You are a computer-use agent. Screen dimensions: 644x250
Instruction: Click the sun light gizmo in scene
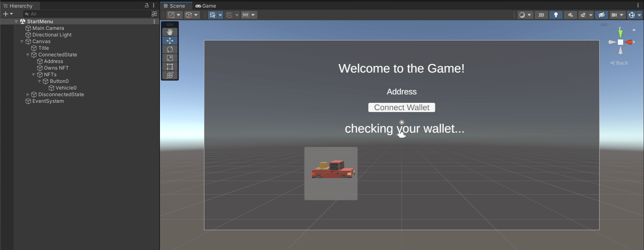tap(402, 122)
